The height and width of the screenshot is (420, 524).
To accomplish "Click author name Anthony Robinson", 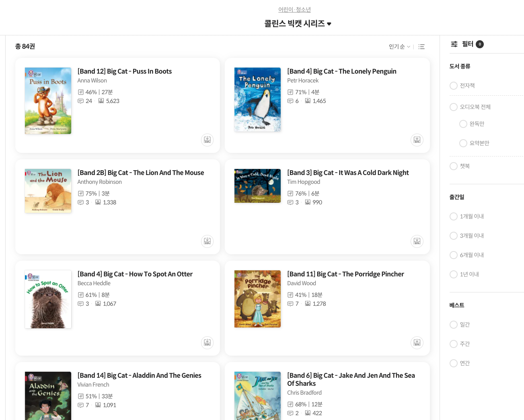I will (100, 182).
